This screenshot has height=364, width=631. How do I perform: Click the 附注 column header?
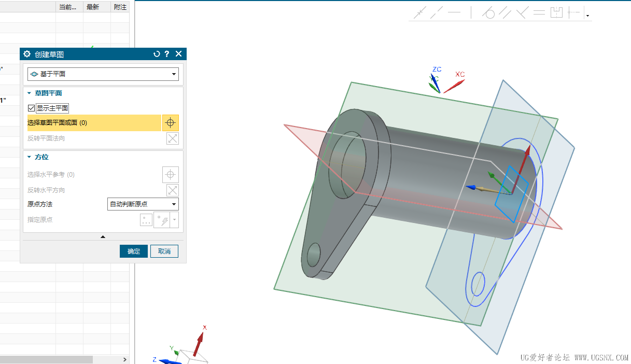coord(120,7)
